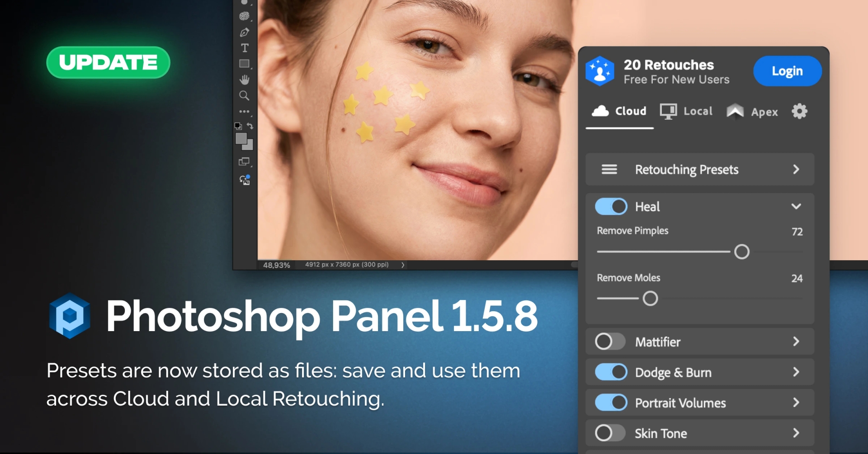Enable the Skin Tone toggle
This screenshot has width=868, height=454.
(610, 433)
